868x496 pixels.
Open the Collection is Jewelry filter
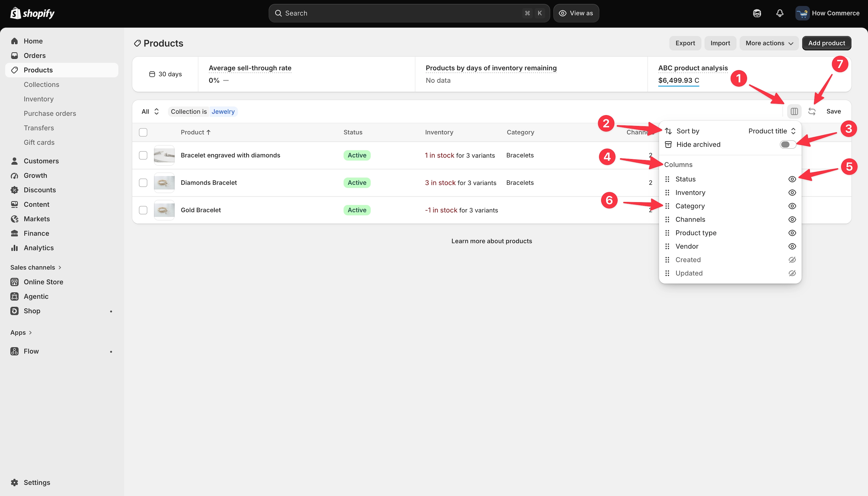pos(203,111)
